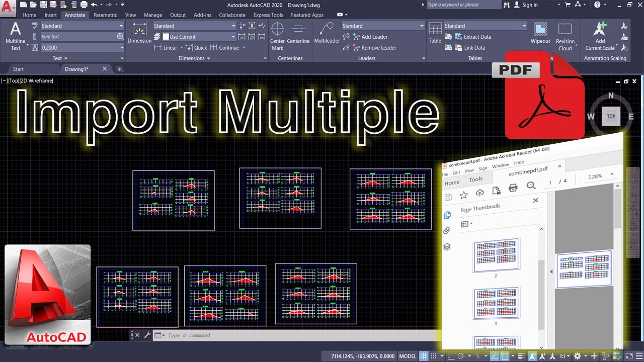Click the Plot printer icon in AutoCAD
Screen dimensions: 644x362
coord(83,5)
